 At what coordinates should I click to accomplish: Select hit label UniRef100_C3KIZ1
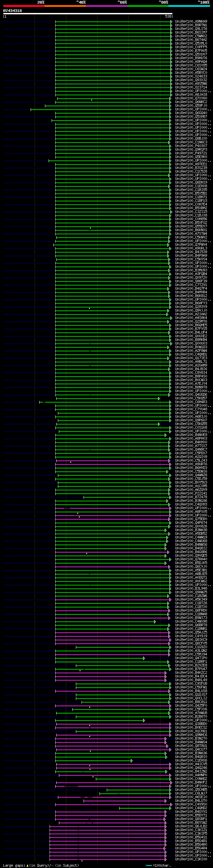coord(191,830)
